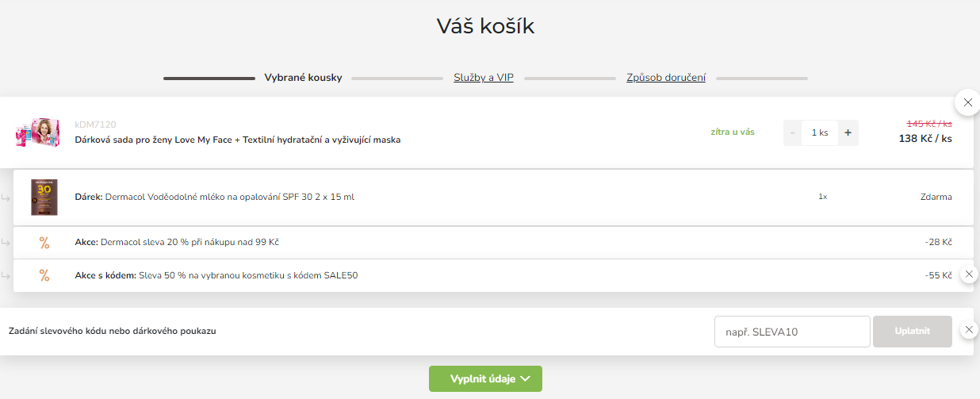Click the Sleva 50 % SALE50 promotion text
Screen dimensions: 980x399
pyautogui.click(x=248, y=275)
